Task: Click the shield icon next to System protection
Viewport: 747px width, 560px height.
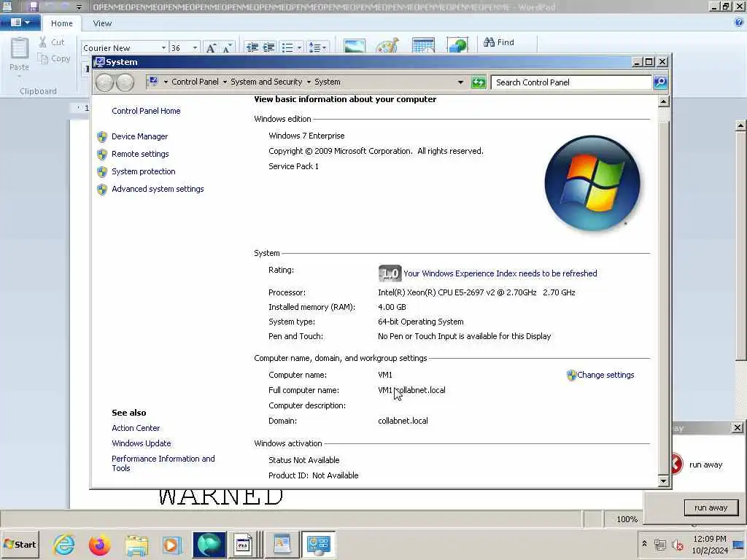Action: [x=102, y=172]
